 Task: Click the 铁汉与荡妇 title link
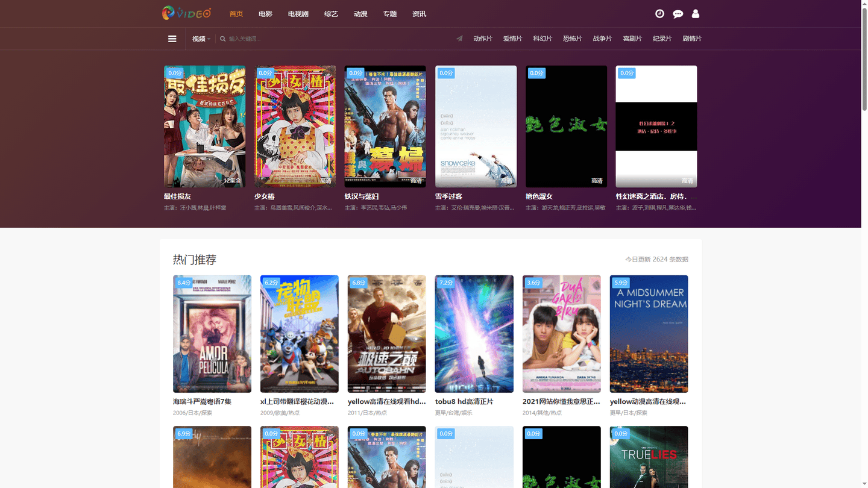tap(362, 196)
